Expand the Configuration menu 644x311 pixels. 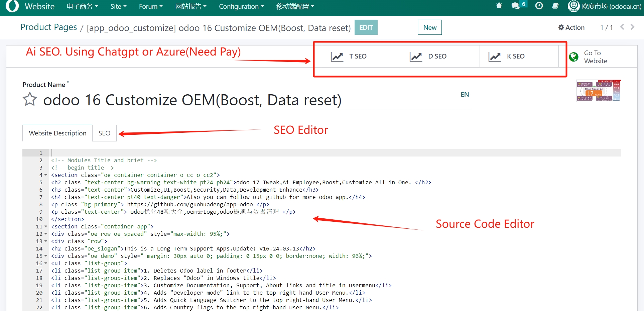241,6
